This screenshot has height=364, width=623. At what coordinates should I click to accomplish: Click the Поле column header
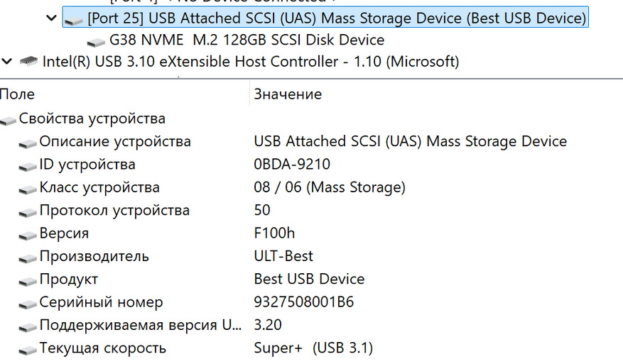point(17,94)
